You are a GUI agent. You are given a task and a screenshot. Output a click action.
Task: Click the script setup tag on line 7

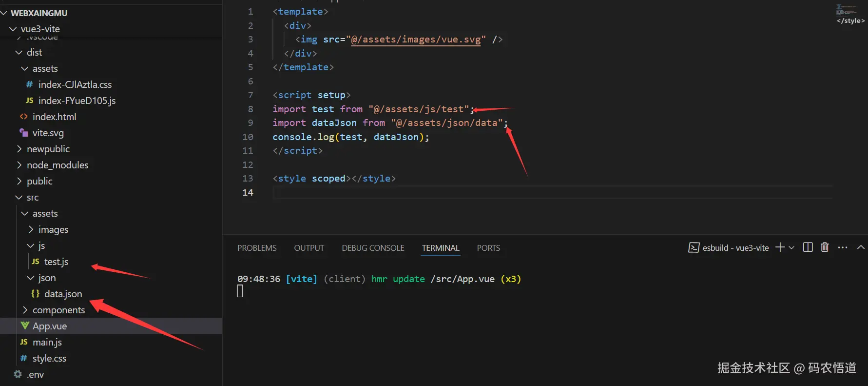point(311,95)
